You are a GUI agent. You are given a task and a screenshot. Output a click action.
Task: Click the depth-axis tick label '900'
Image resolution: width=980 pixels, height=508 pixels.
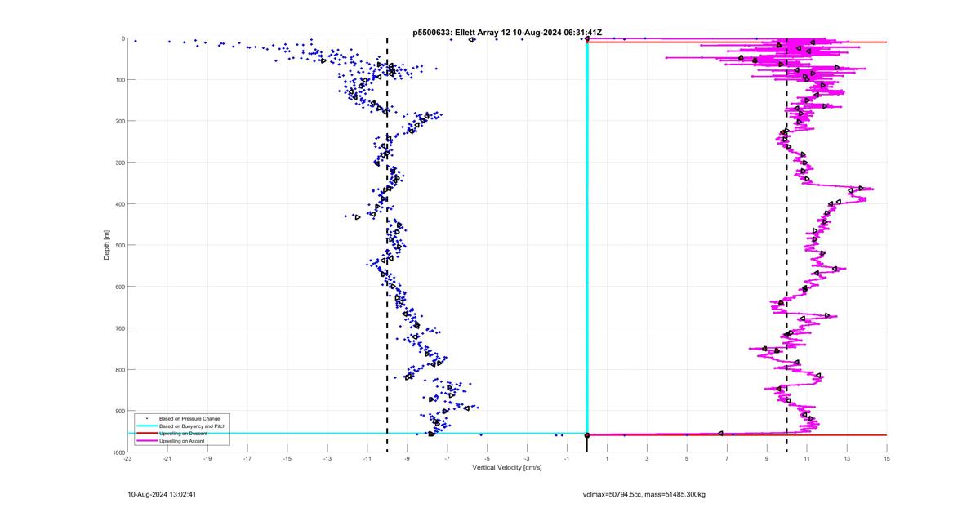[119, 411]
